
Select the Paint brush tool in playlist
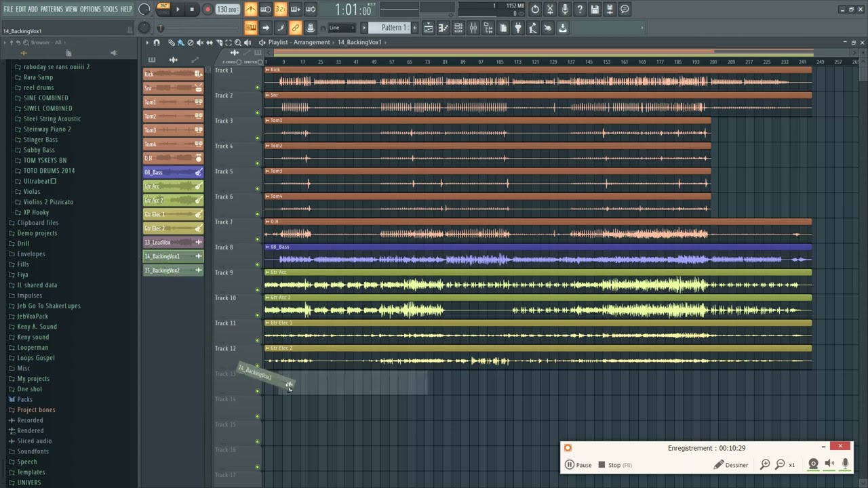pyautogui.click(x=180, y=42)
